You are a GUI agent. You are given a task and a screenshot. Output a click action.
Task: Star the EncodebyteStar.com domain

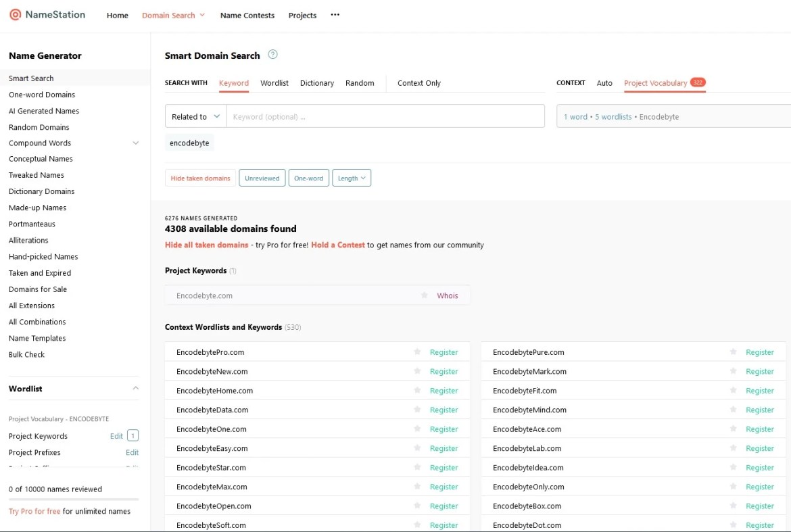pyautogui.click(x=417, y=466)
